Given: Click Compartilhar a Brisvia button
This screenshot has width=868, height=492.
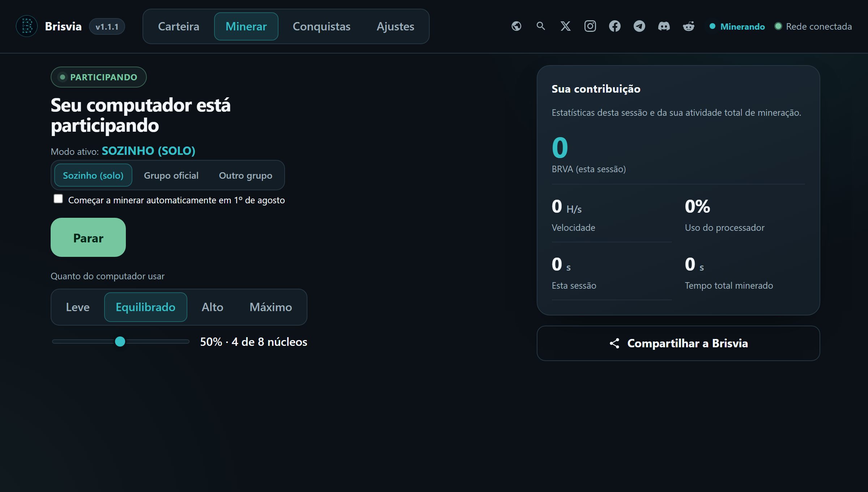Looking at the screenshot, I should pyautogui.click(x=678, y=343).
